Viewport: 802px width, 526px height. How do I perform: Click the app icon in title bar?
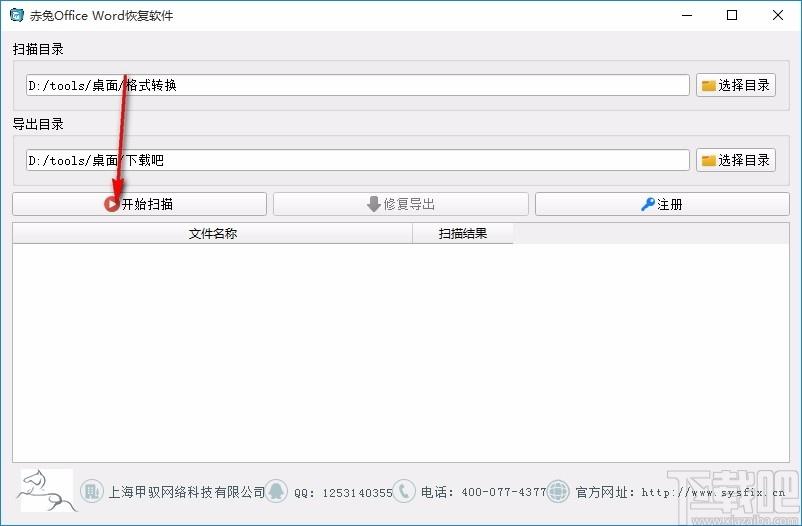point(16,15)
